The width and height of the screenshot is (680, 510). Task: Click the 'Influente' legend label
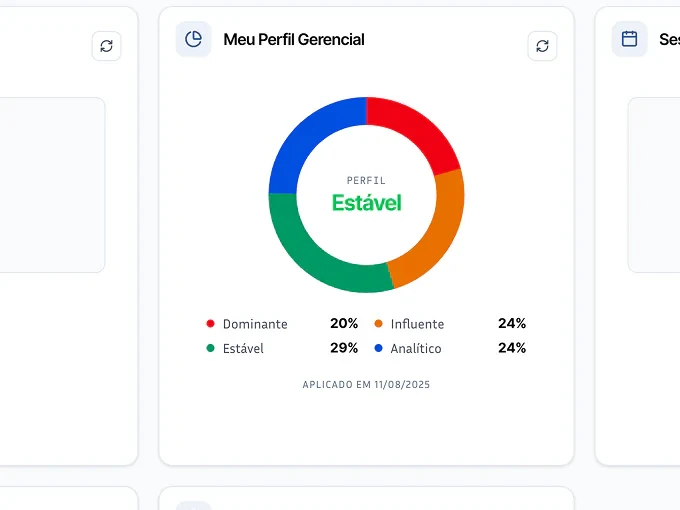tap(417, 324)
